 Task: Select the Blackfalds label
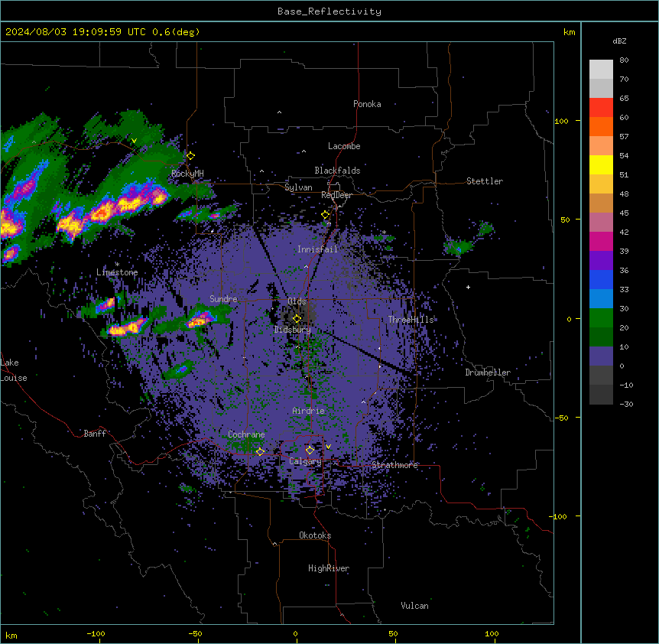pyautogui.click(x=337, y=171)
